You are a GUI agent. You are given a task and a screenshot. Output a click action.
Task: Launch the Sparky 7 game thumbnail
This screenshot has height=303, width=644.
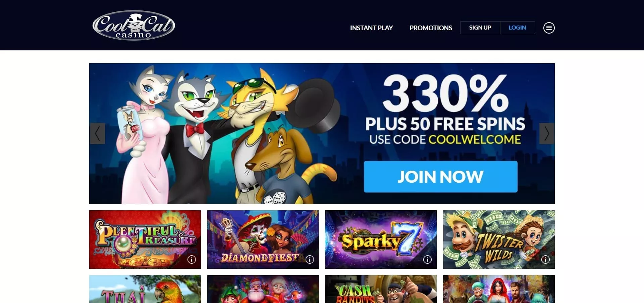[381, 240]
